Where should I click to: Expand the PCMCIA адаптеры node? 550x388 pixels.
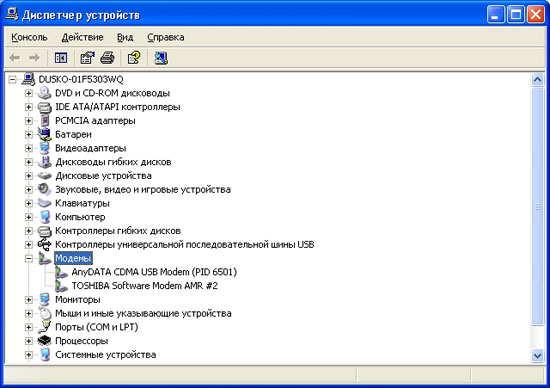coord(29,121)
